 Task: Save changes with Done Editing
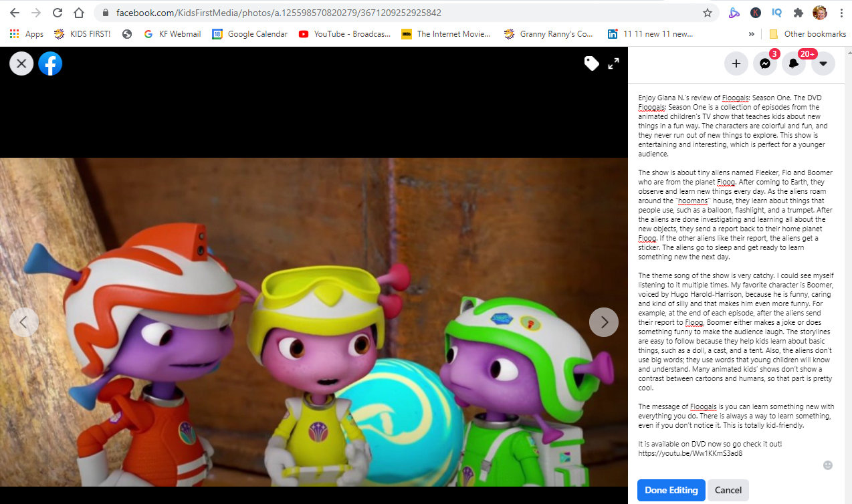point(671,490)
